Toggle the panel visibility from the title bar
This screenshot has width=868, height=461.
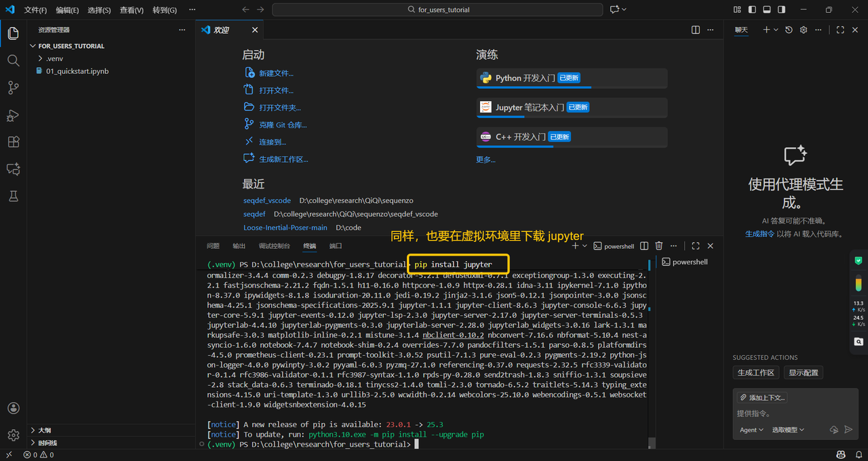coord(766,9)
